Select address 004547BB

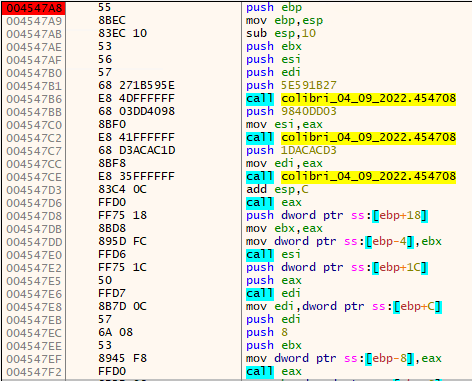34,112
